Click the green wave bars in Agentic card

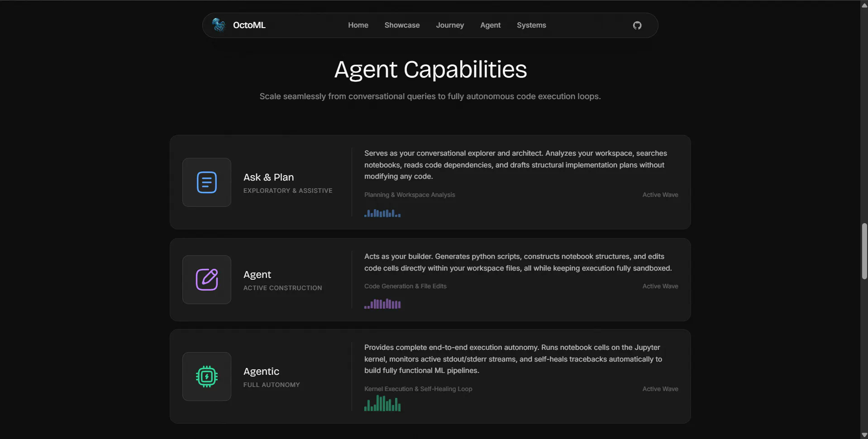[x=382, y=403]
